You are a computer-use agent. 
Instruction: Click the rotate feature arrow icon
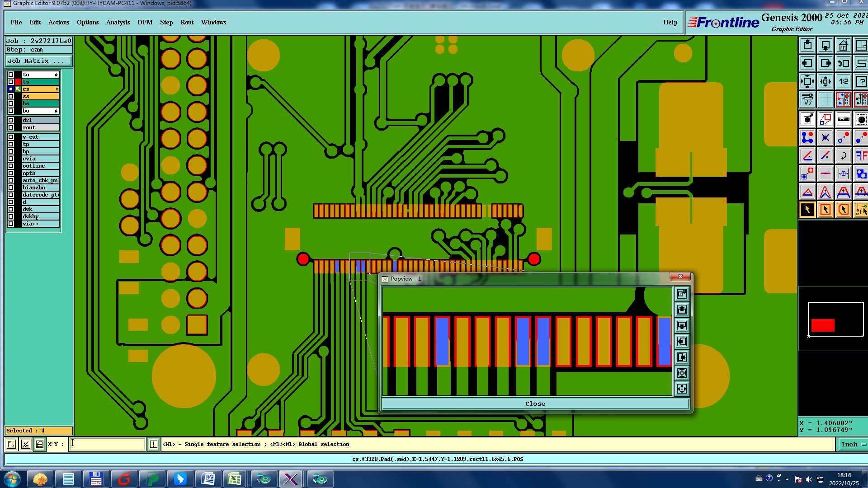(x=843, y=155)
